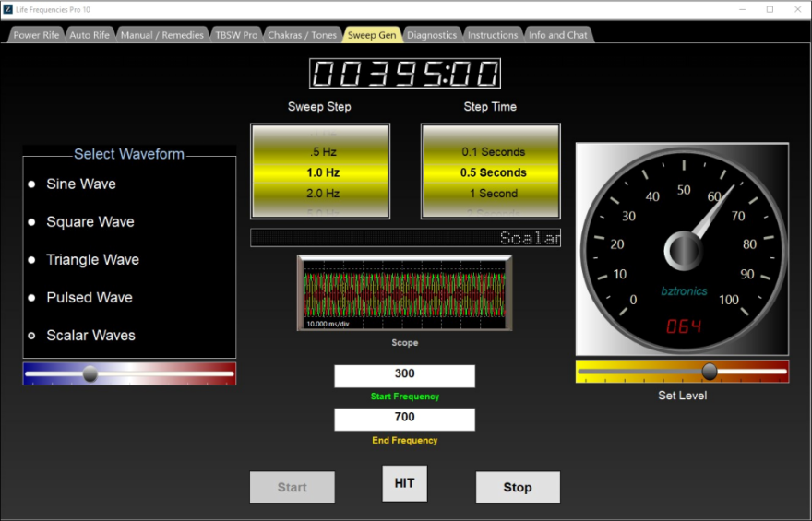Viewport: 812px width, 521px height.
Task: Select Scalar Waves radio button
Action: pyautogui.click(x=33, y=336)
